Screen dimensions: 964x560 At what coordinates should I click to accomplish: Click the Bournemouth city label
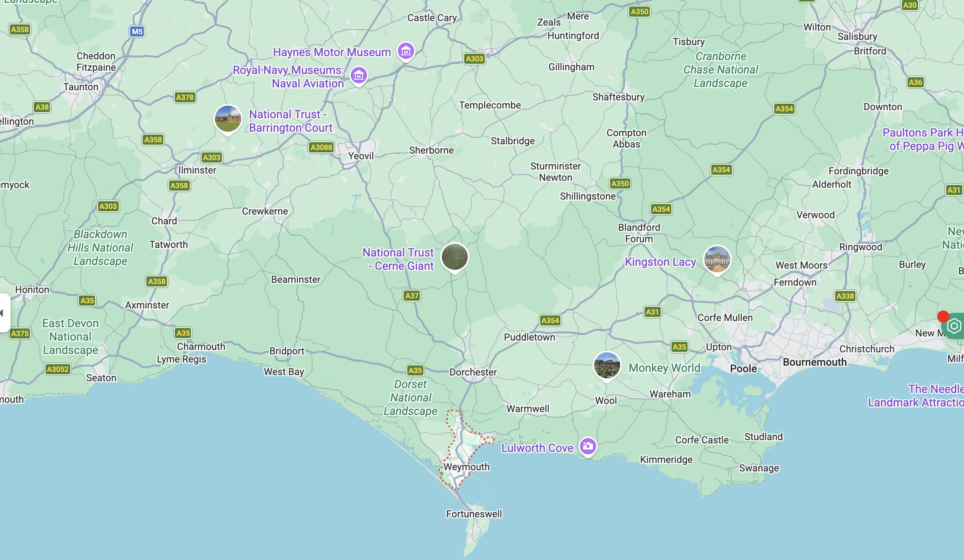pyautogui.click(x=815, y=362)
